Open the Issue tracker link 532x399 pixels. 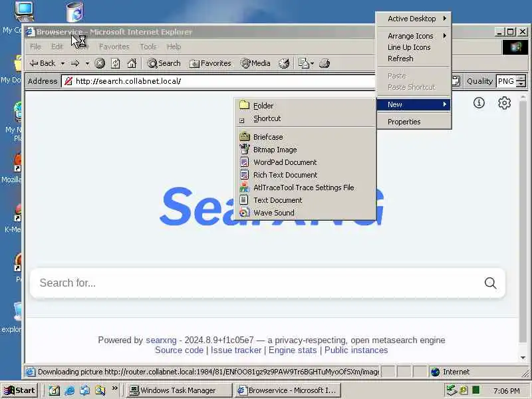pyautogui.click(x=236, y=350)
